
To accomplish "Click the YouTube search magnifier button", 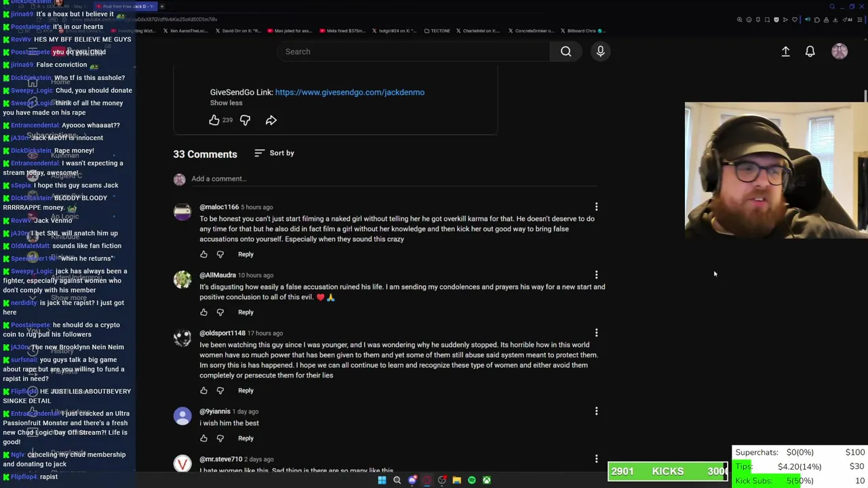I will click(x=566, y=52).
